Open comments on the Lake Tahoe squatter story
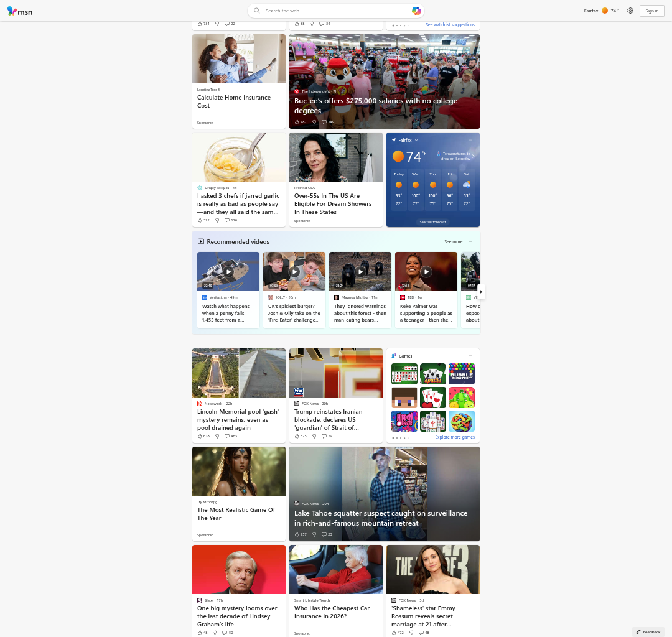 point(327,534)
